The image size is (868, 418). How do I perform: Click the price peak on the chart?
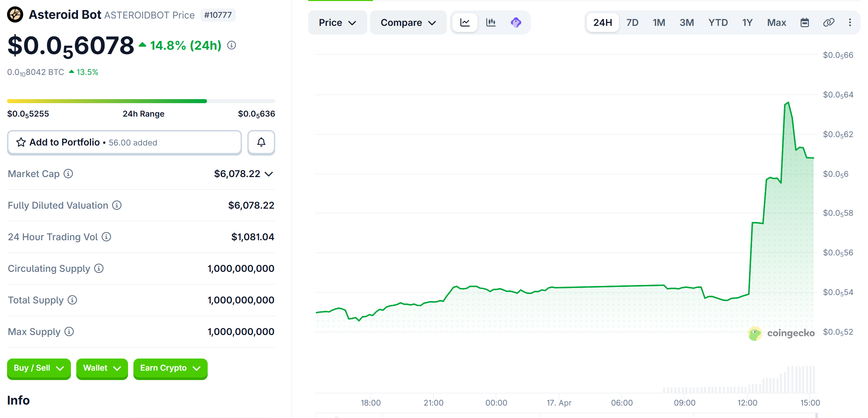[x=788, y=102]
